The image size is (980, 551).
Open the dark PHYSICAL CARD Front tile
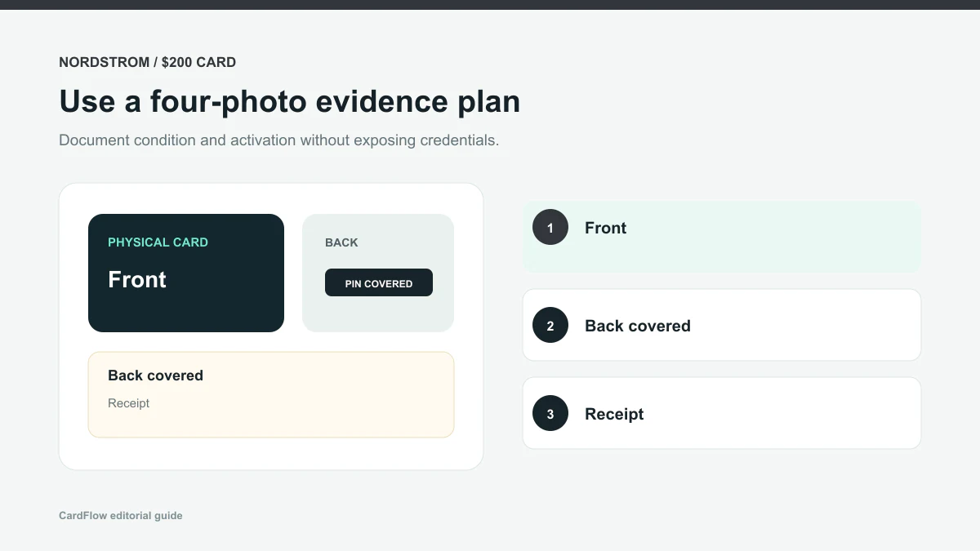click(x=186, y=273)
